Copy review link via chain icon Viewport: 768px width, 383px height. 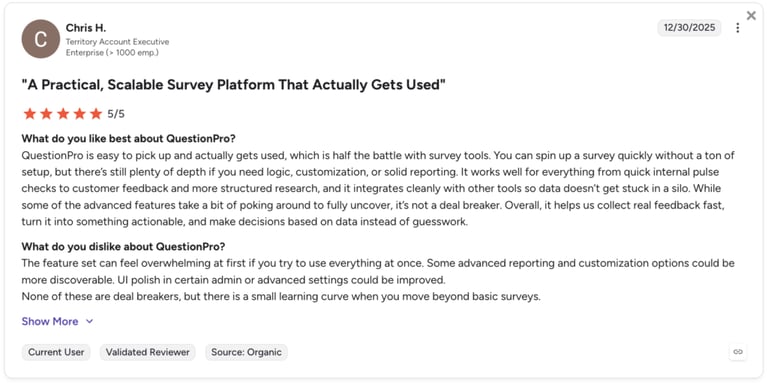coord(738,352)
